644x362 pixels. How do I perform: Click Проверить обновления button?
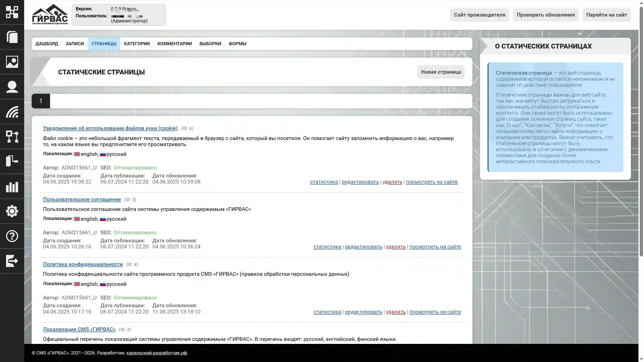coord(545,15)
